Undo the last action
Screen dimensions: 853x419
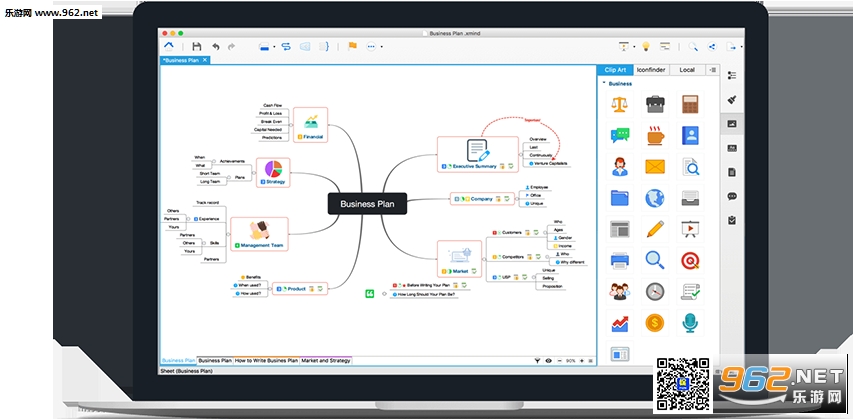215,47
